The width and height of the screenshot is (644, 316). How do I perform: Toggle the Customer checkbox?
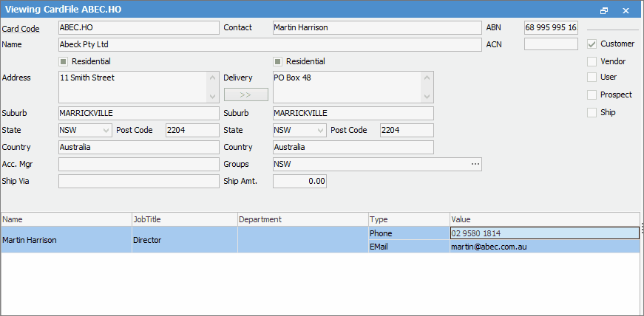(x=592, y=44)
